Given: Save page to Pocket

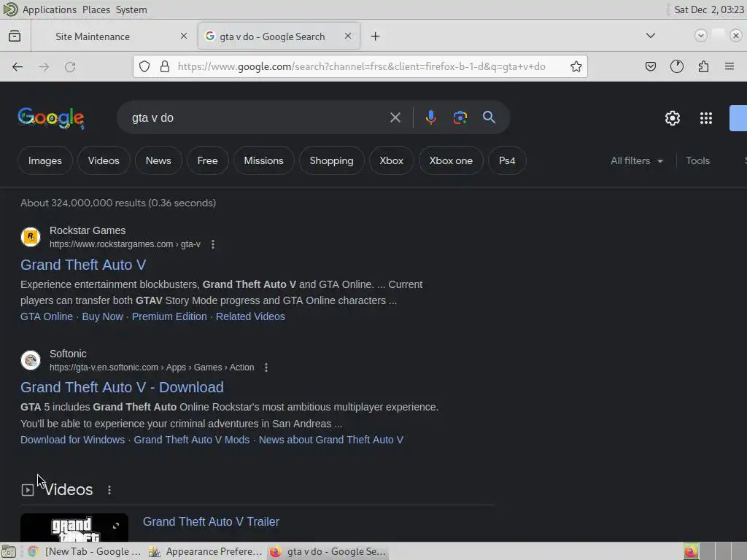Looking at the screenshot, I should coord(650,66).
